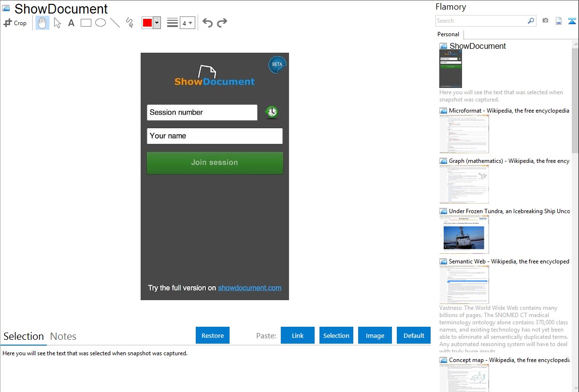Click the Your name field in snapshot
This screenshot has height=392, width=579.
[x=215, y=136]
